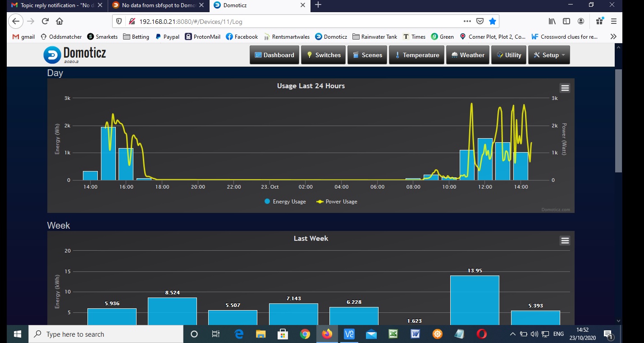The width and height of the screenshot is (644, 343).
Task: Open the Utility page
Action: coord(509,55)
